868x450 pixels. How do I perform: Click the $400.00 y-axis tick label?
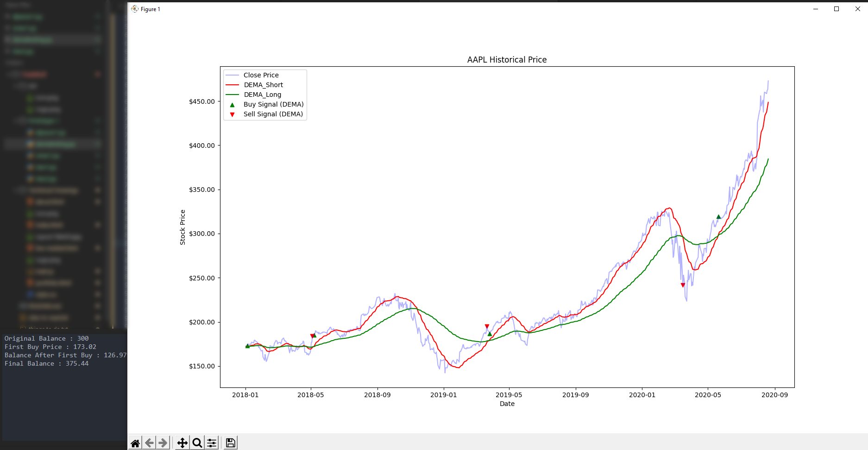202,146
